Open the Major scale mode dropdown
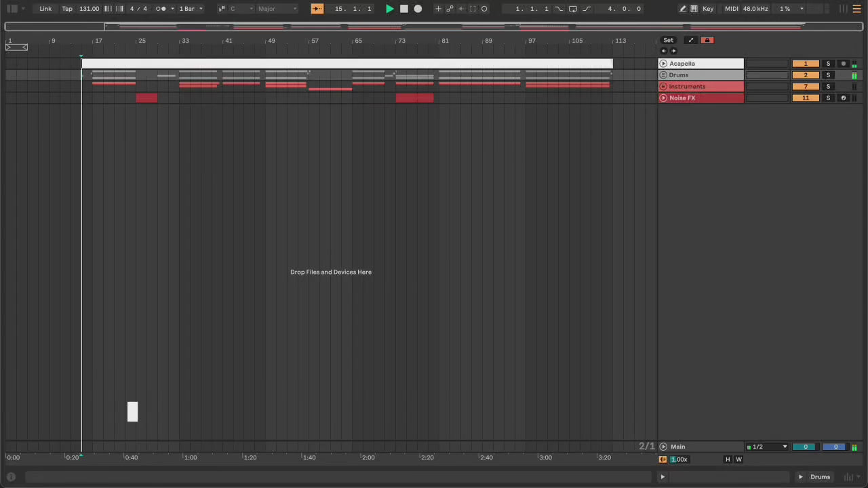868x488 pixels. click(277, 9)
